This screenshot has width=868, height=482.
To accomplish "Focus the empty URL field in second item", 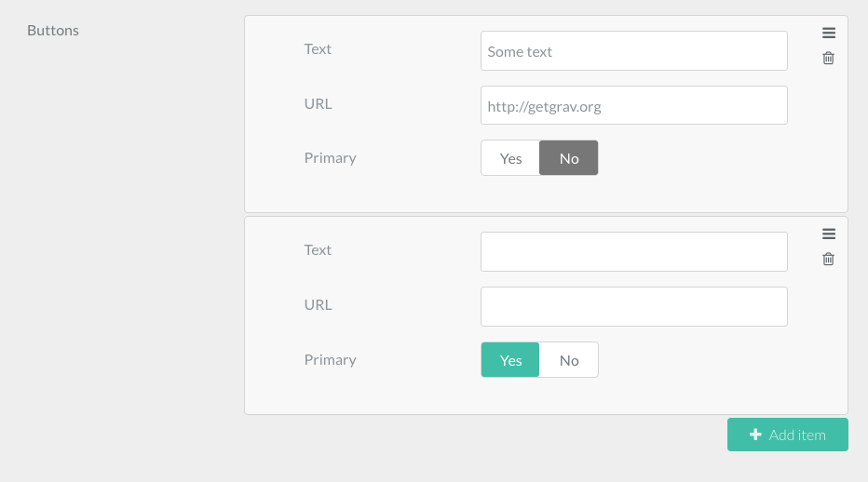I will (633, 306).
